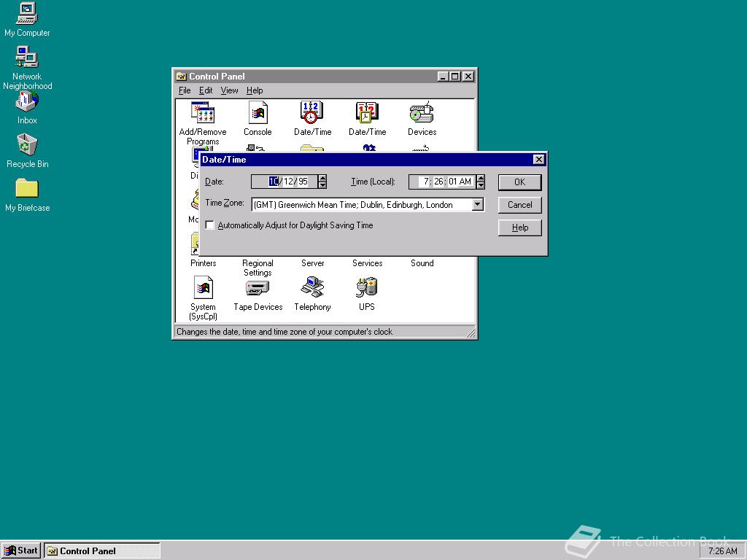Image resolution: width=747 pixels, height=560 pixels.
Task: Select the hour field '7' in Time
Action: [x=426, y=182]
